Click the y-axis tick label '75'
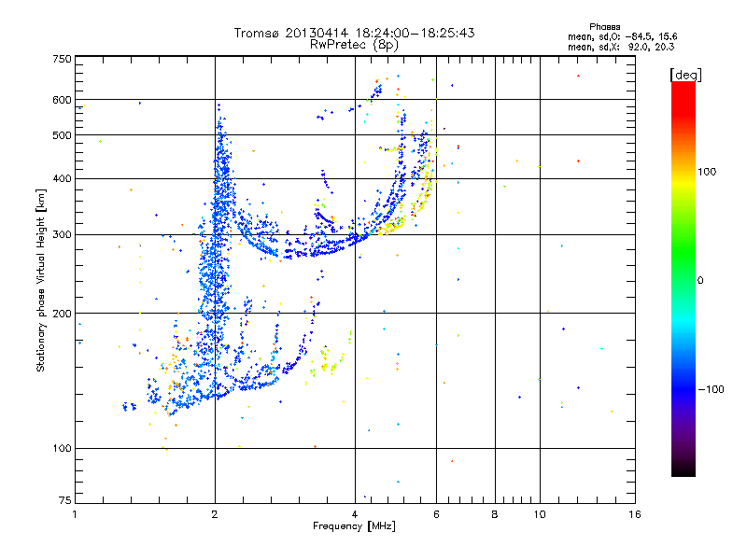The image size is (747, 560). tap(65, 500)
